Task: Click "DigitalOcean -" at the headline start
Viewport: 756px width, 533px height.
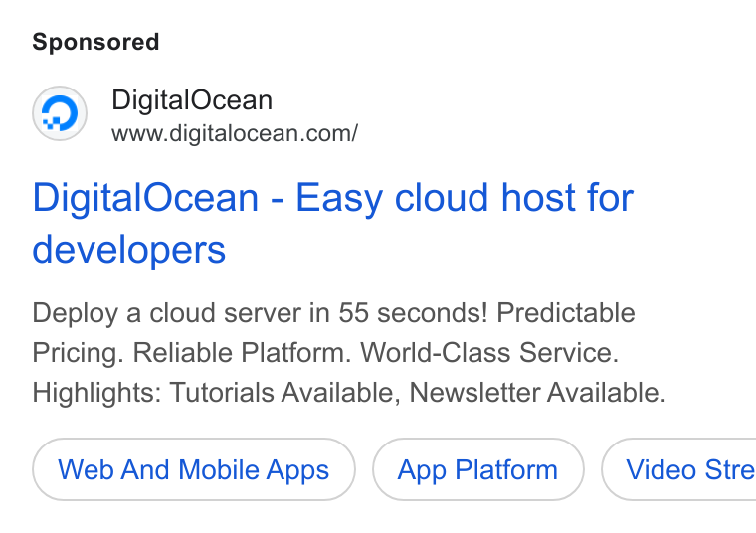Action: 157,198
